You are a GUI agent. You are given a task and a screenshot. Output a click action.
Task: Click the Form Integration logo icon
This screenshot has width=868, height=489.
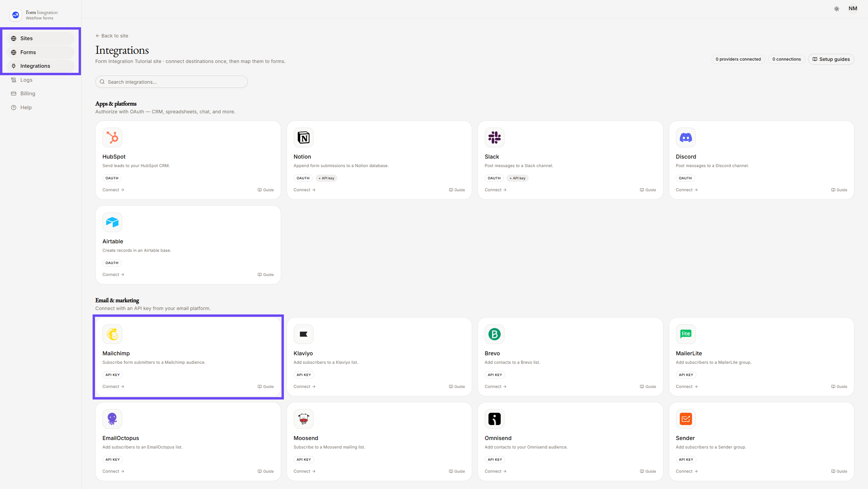point(16,15)
